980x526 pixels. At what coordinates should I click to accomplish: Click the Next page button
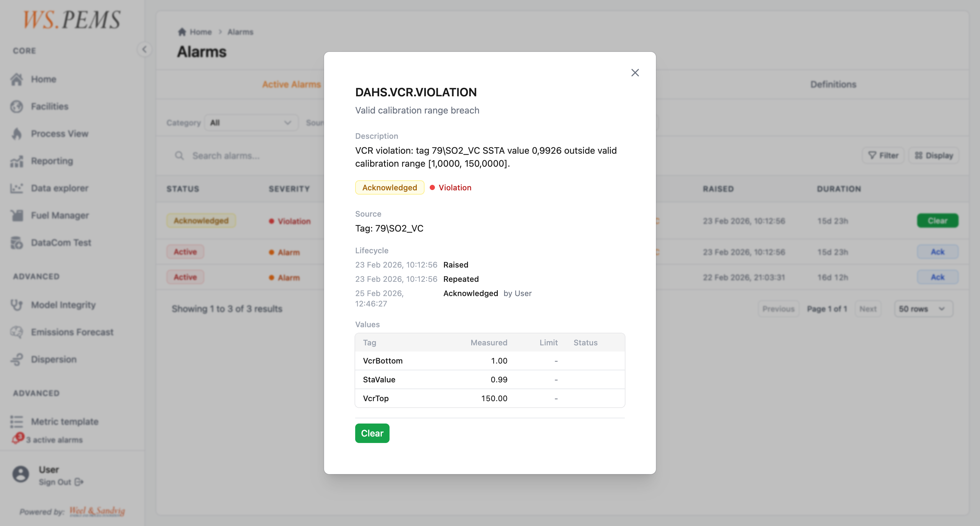tap(868, 309)
